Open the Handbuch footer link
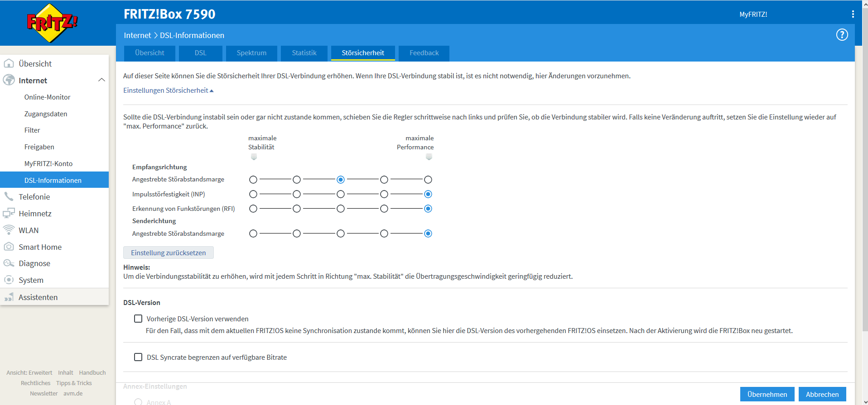The height and width of the screenshot is (405, 868). tap(92, 372)
